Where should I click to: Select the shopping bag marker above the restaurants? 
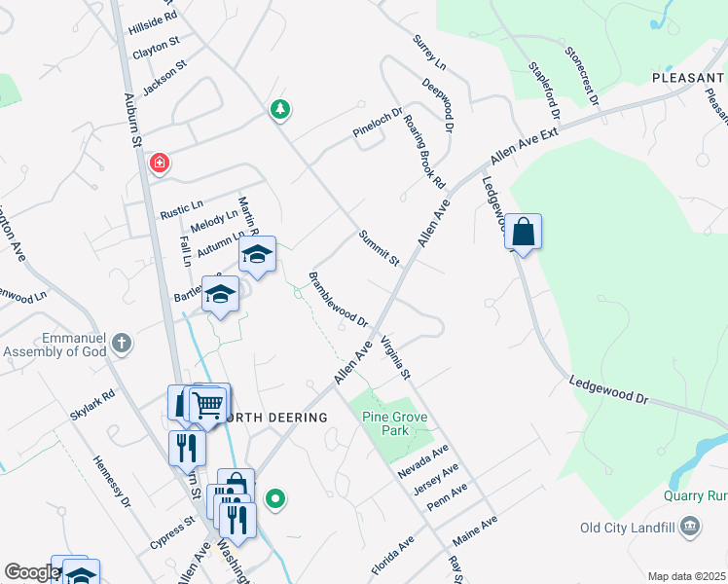click(236, 481)
